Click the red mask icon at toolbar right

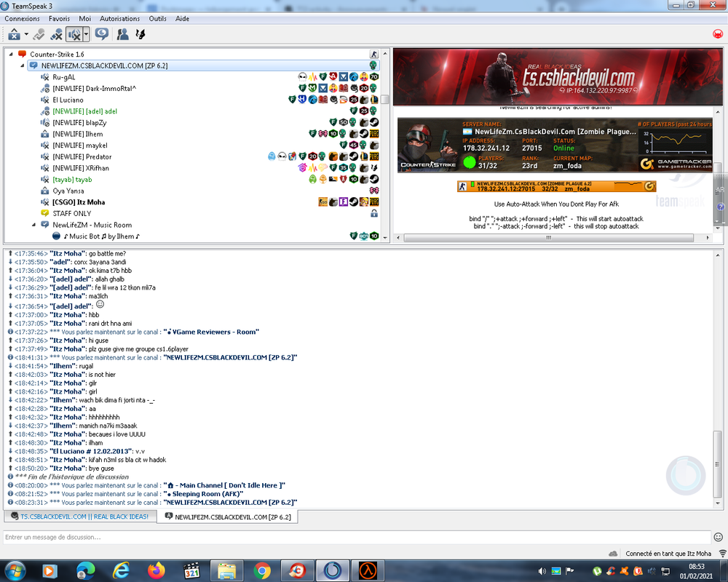pos(718,34)
